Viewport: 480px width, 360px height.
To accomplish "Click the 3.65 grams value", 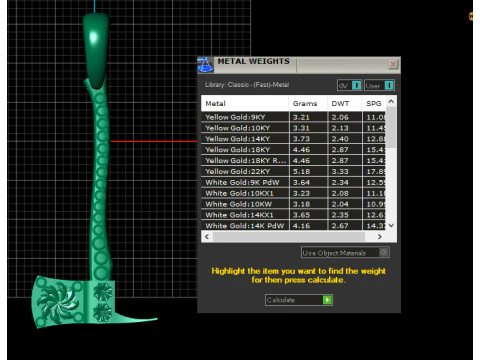I will tap(301, 215).
